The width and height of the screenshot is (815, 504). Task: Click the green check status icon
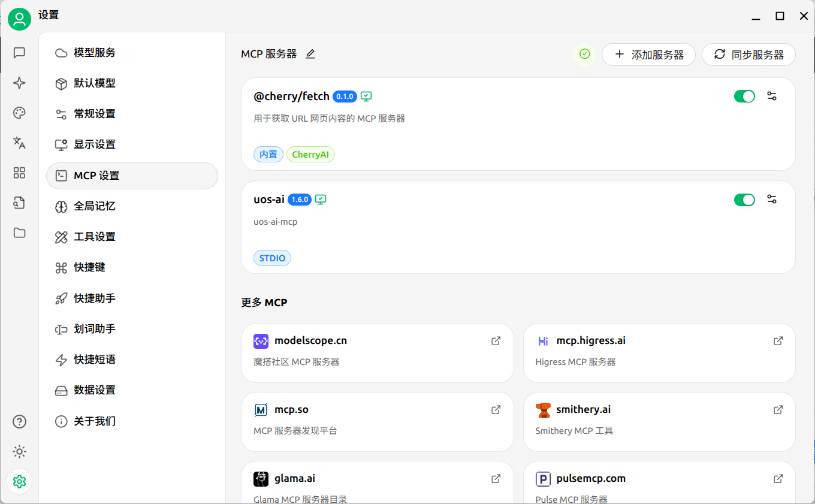(x=585, y=54)
